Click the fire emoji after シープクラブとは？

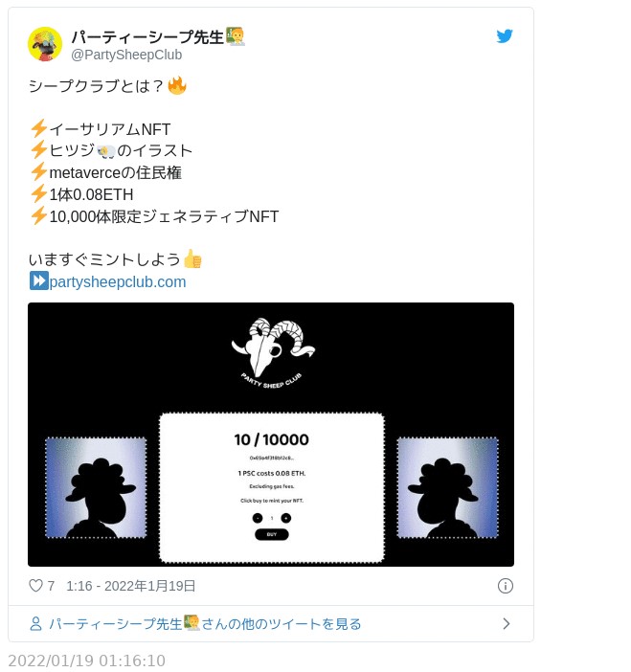(x=177, y=85)
